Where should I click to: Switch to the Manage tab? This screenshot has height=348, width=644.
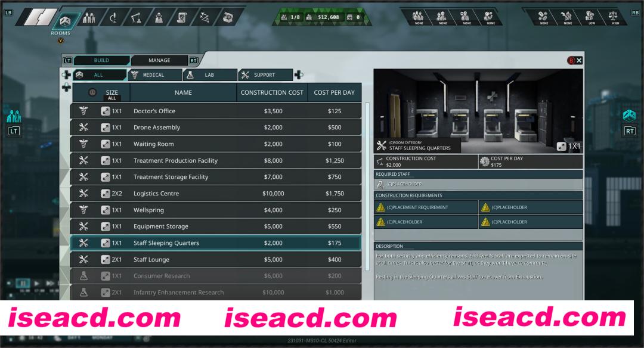pos(159,60)
